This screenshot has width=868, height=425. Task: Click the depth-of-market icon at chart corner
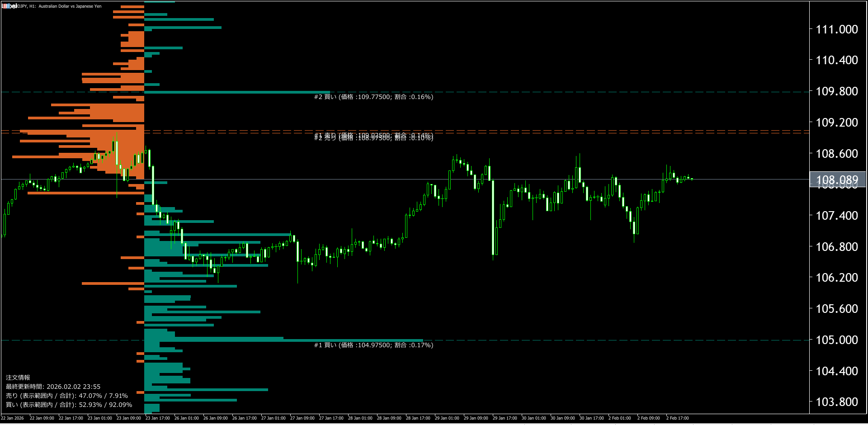coord(5,6)
